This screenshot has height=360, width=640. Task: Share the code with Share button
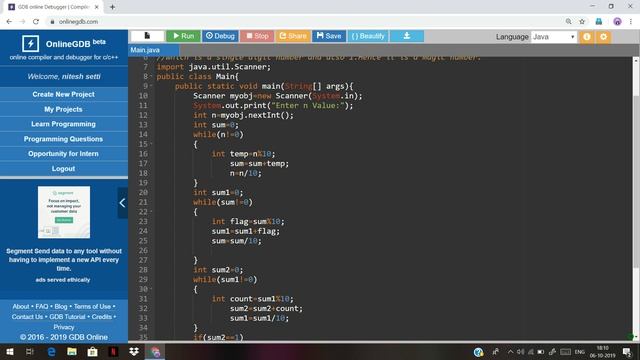pos(293,36)
